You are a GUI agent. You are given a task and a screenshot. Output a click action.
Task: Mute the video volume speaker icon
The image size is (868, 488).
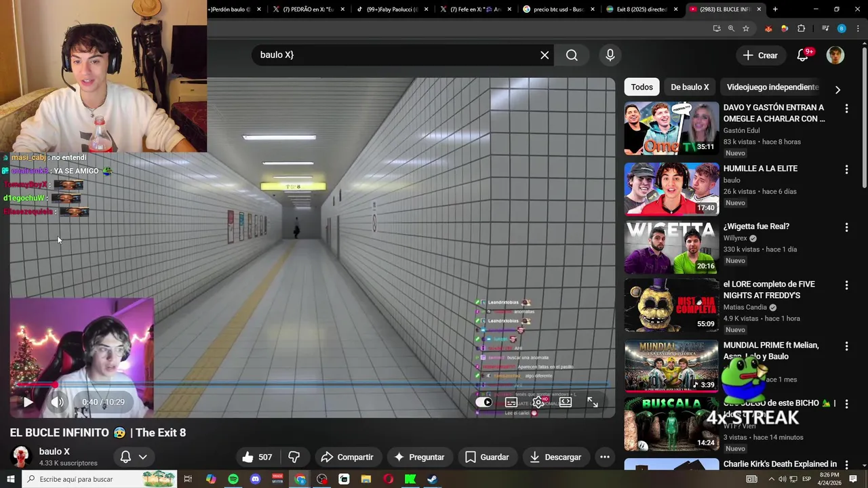pos(58,402)
